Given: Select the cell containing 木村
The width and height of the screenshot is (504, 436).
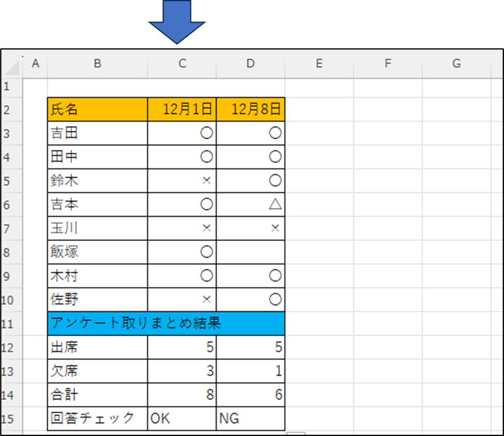Looking at the screenshot, I should tap(98, 276).
